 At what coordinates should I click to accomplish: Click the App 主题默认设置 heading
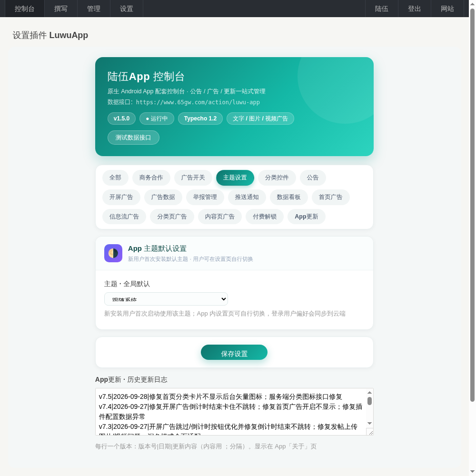pos(157,248)
